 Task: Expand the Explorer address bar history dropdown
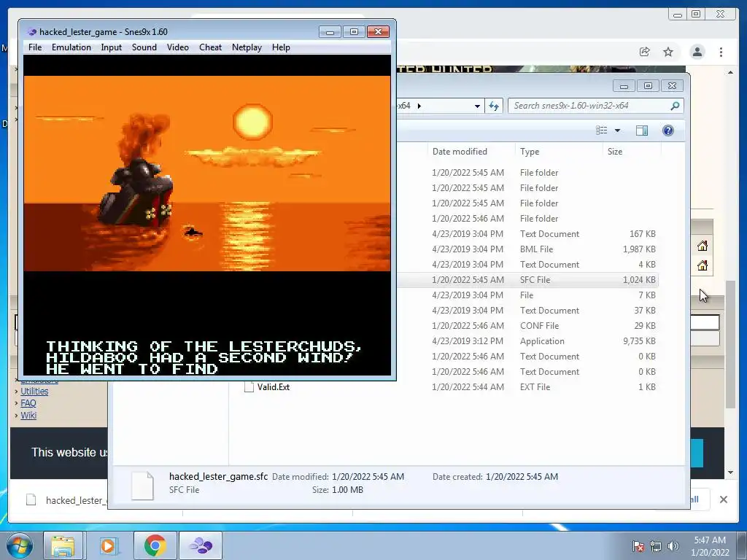coord(477,106)
